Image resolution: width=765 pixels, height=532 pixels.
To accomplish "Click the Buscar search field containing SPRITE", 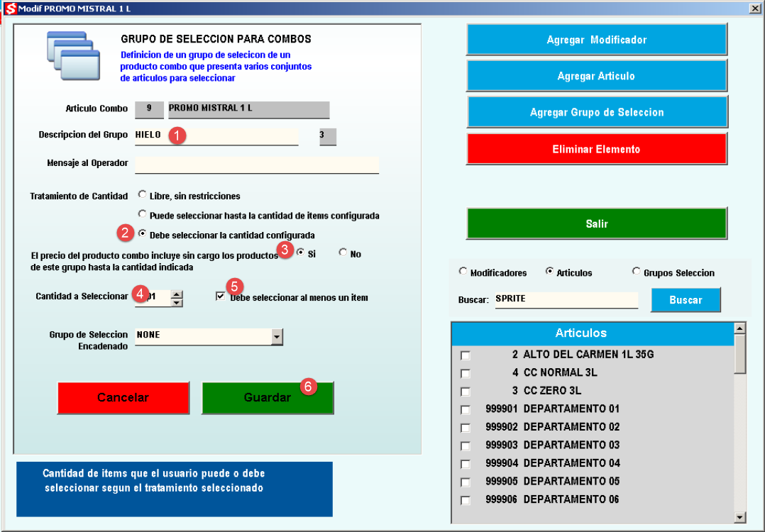I will point(566,300).
